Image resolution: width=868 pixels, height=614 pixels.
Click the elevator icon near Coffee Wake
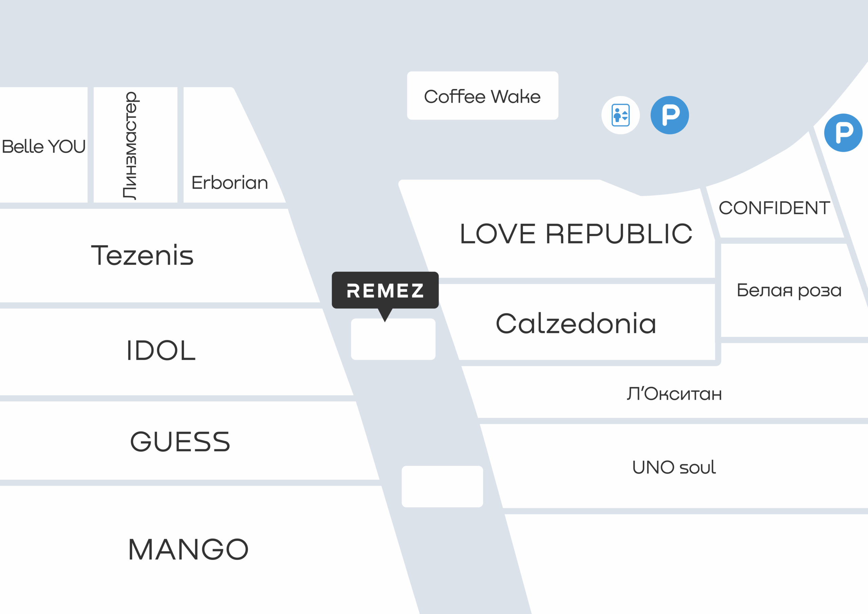tap(620, 115)
